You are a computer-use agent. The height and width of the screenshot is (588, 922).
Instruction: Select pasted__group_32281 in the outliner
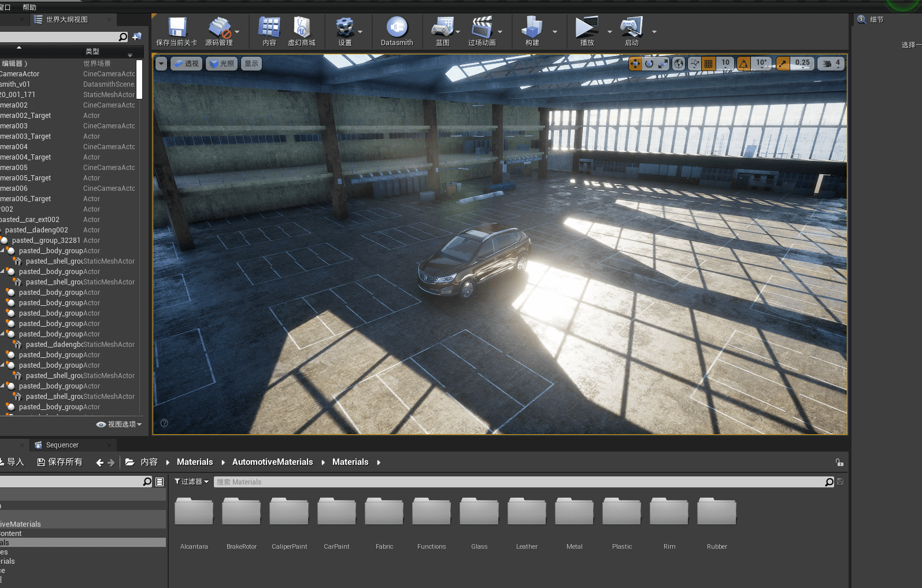(x=46, y=241)
